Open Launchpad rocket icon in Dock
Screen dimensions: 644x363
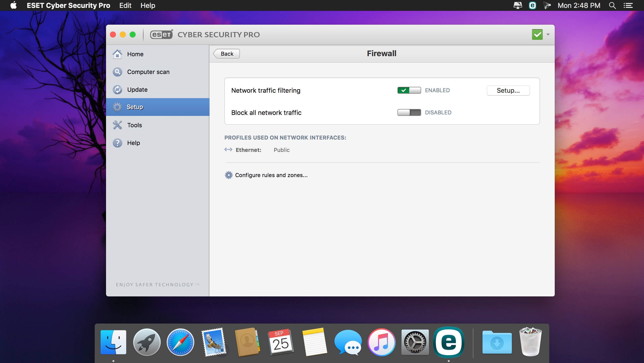pyautogui.click(x=147, y=342)
